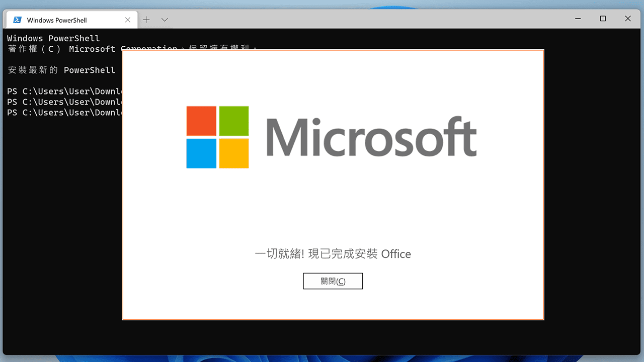Click the 一切就緒 completion message text
The image size is (644, 362).
tap(333, 254)
